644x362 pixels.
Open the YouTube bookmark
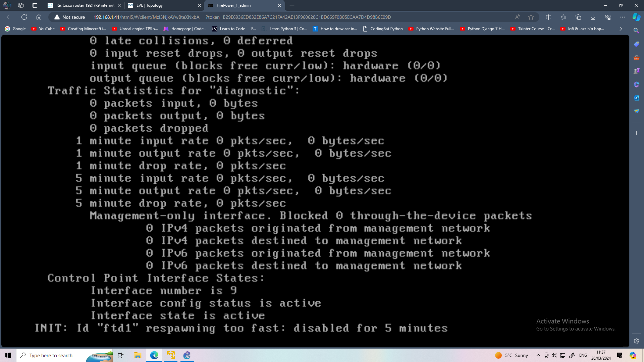coord(43,29)
